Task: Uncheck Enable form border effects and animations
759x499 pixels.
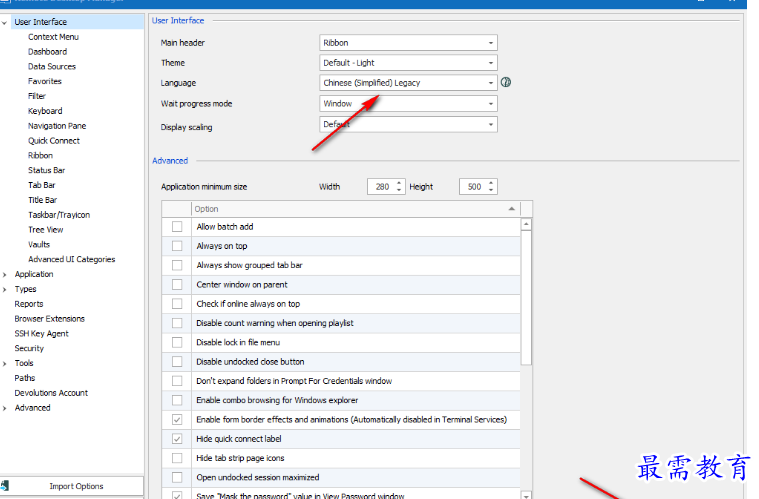Action: click(177, 420)
